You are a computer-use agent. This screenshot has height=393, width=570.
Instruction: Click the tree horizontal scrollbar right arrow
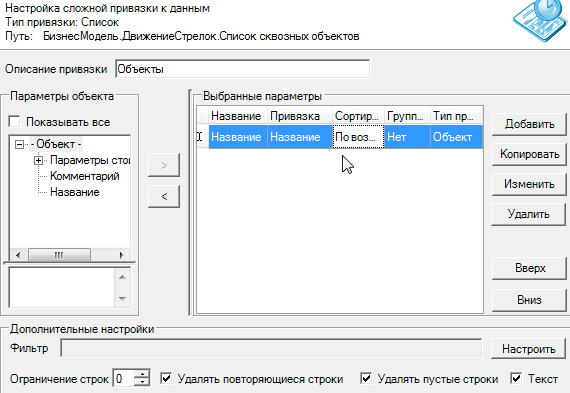pyautogui.click(x=122, y=255)
